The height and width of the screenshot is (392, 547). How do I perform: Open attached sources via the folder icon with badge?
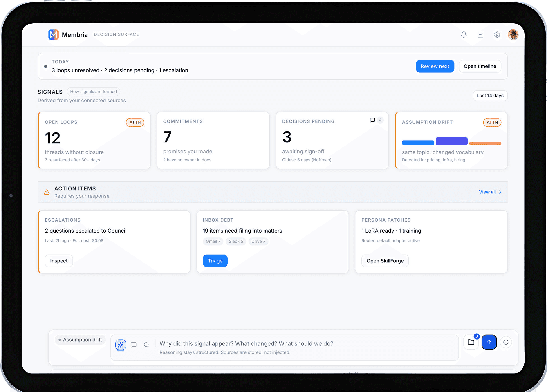(471, 342)
